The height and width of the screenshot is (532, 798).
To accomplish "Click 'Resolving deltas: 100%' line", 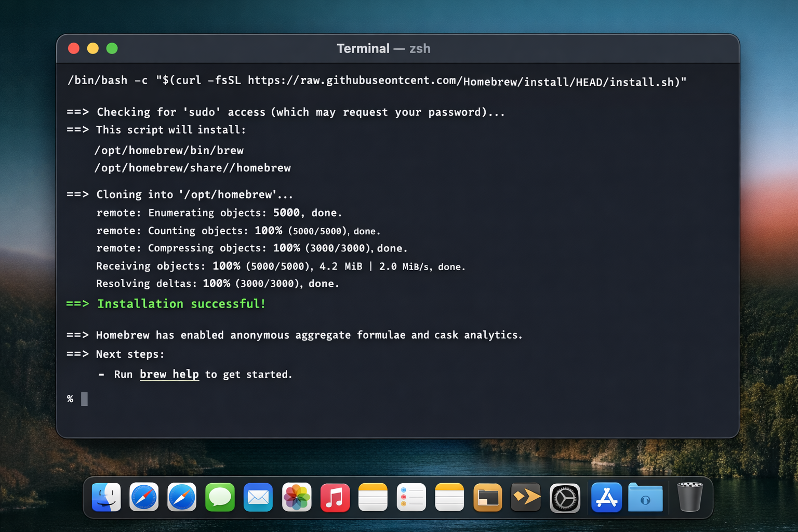I will click(218, 284).
